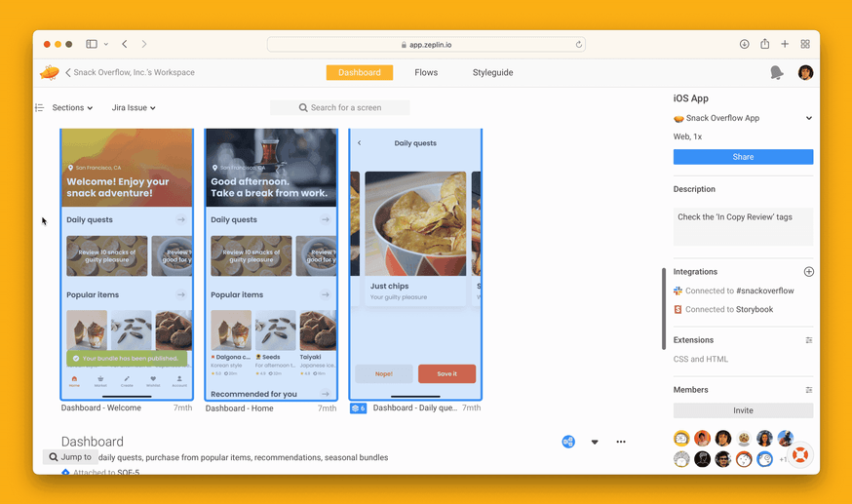
Task: Open the help lifebuoy icon
Action: coord(799,454)
